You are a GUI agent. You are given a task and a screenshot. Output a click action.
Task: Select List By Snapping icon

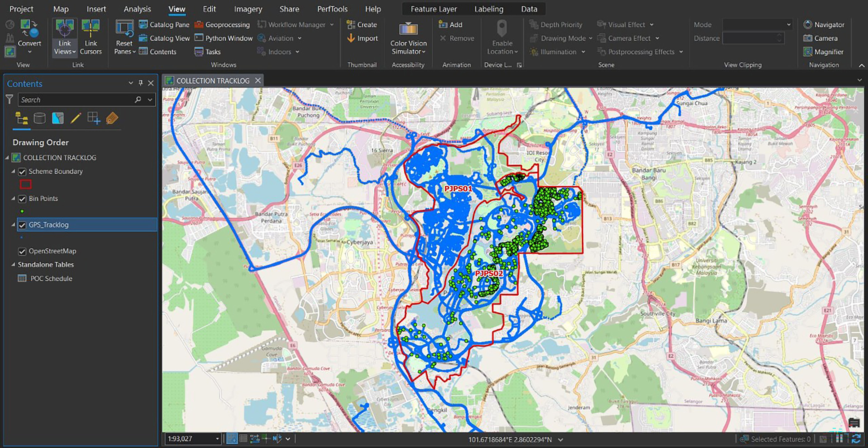click(94, 118)
